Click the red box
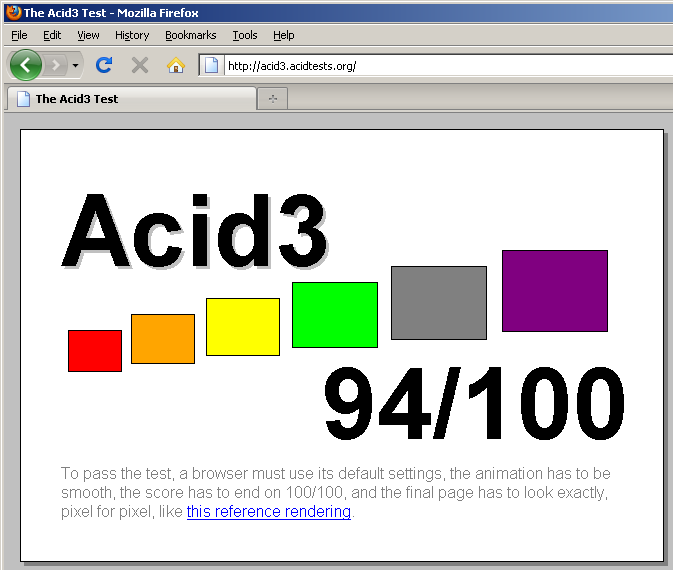 click(x=95, y=351)
